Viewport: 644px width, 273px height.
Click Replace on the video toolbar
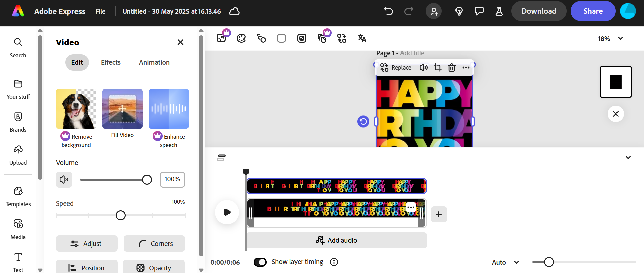coord(396,67)
